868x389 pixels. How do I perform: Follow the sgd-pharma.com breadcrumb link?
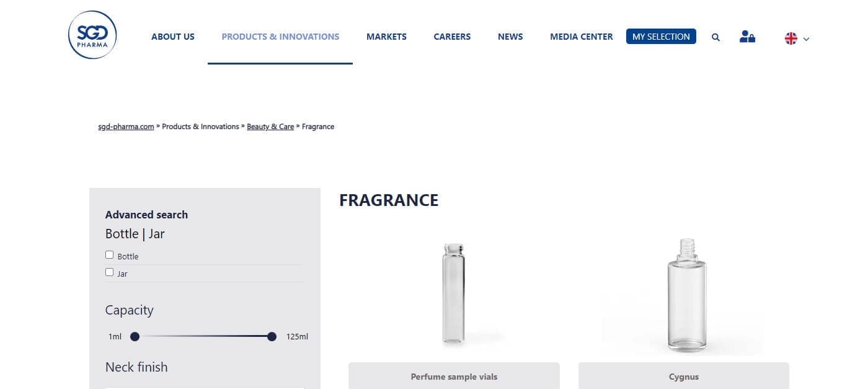point(126,127)
